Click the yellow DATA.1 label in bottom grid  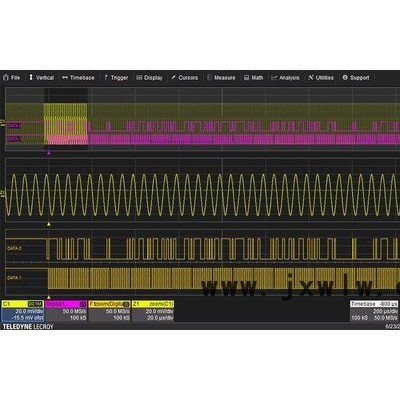pyautogui.click(x=14, y=277)
